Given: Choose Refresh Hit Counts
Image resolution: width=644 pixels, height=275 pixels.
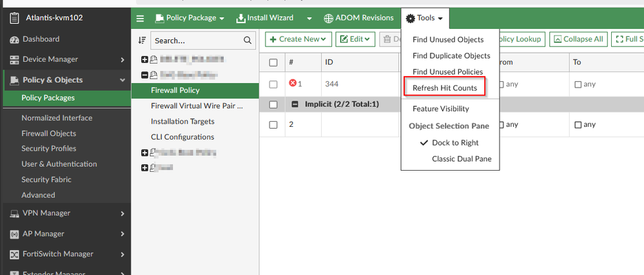Looking at the screenshot, I should tap(445, 88).
